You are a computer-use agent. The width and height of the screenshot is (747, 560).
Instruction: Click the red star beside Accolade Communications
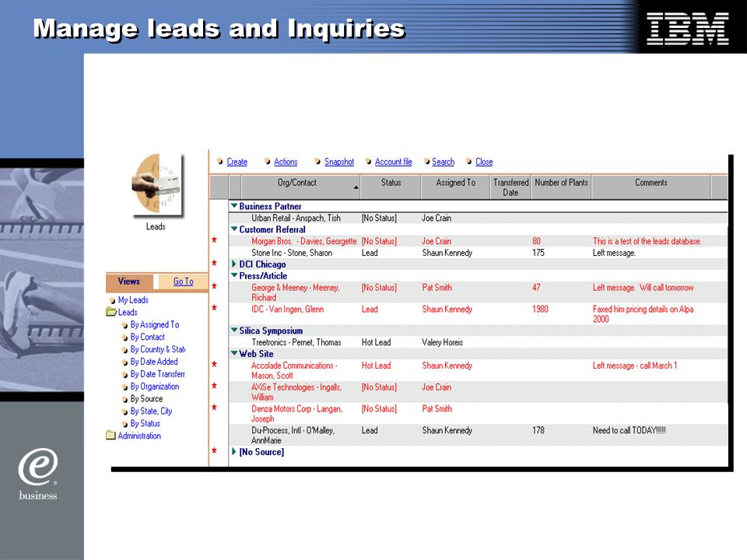point(215,364)
